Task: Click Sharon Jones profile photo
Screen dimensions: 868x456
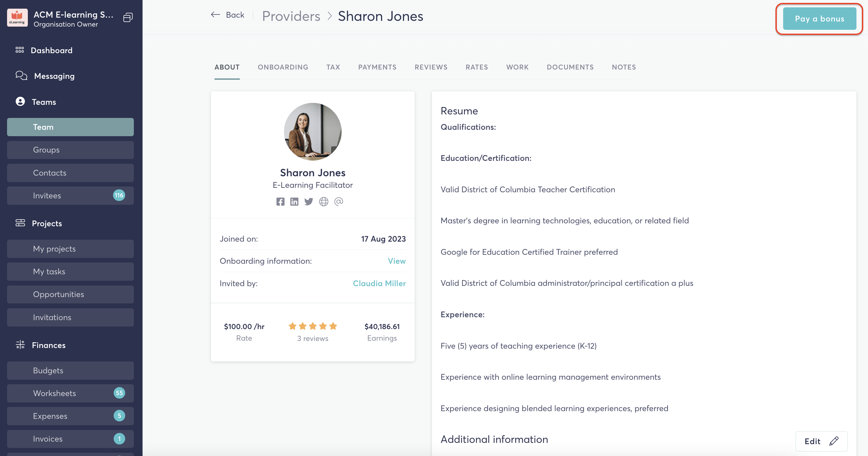Action: pyautogui.click(x=312, y=131)
